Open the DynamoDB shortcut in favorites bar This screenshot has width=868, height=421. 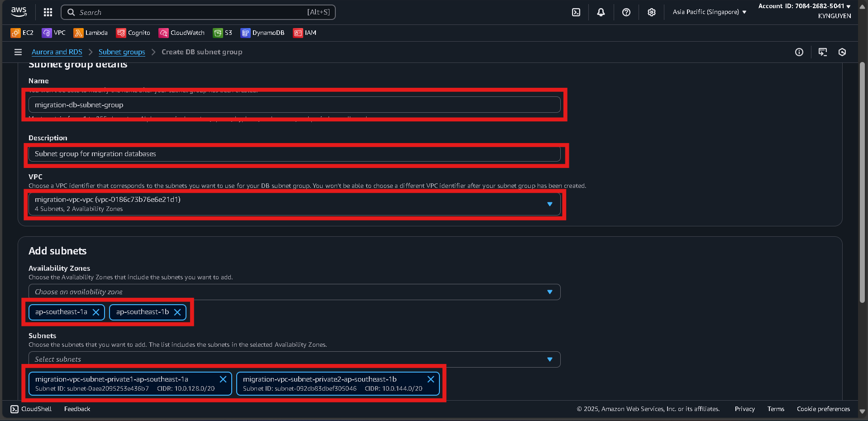[x=262, y=33]
